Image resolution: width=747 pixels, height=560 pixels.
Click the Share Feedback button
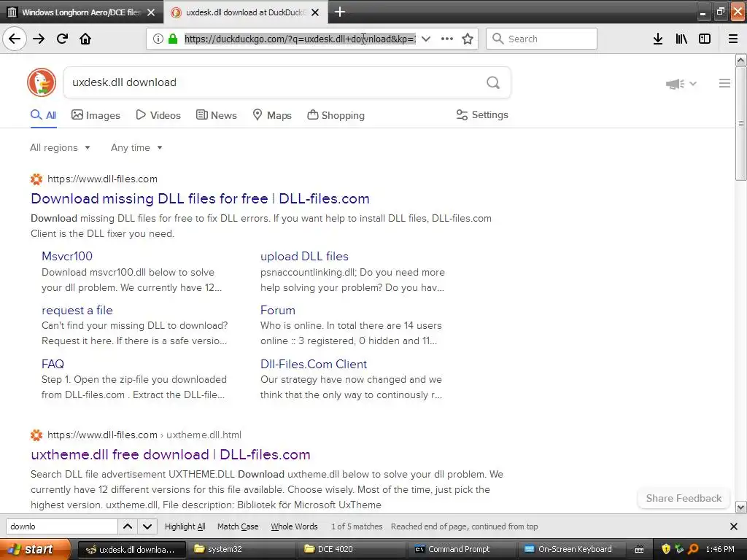point(684,498)
